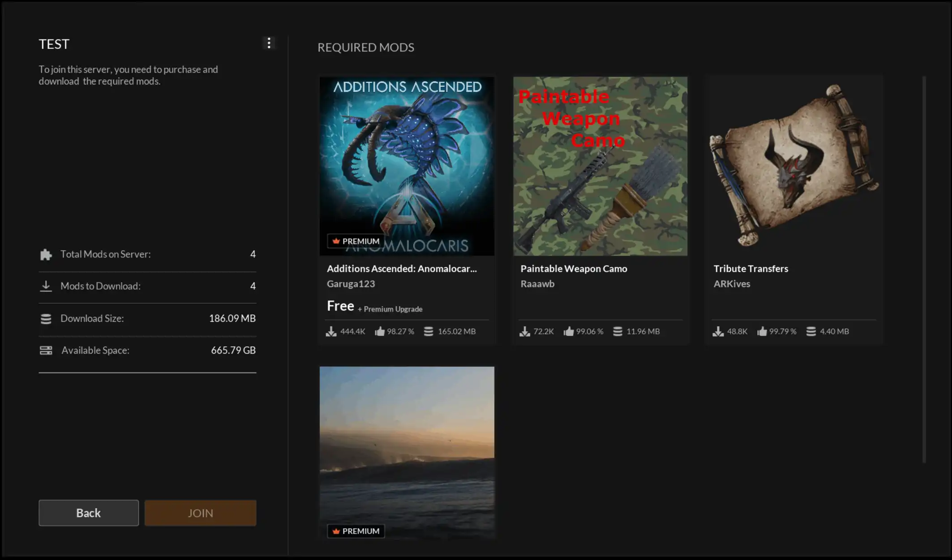Screen dimensions: 952x560
Task: Open the Additions Ascended Anomalocaris mod thumbnail
Action: (x=407, y=166)
